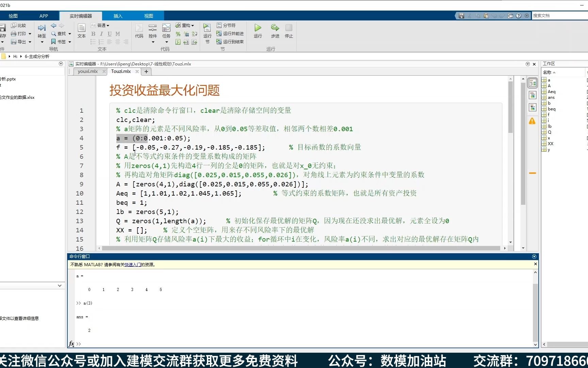
Task: Select variable beq in Workspace
Action: [551, 109]
